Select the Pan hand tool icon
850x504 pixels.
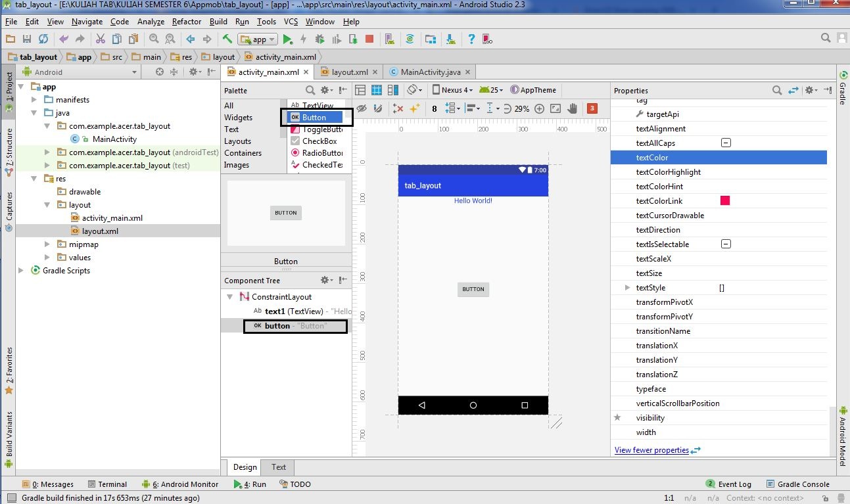point(573,108)
